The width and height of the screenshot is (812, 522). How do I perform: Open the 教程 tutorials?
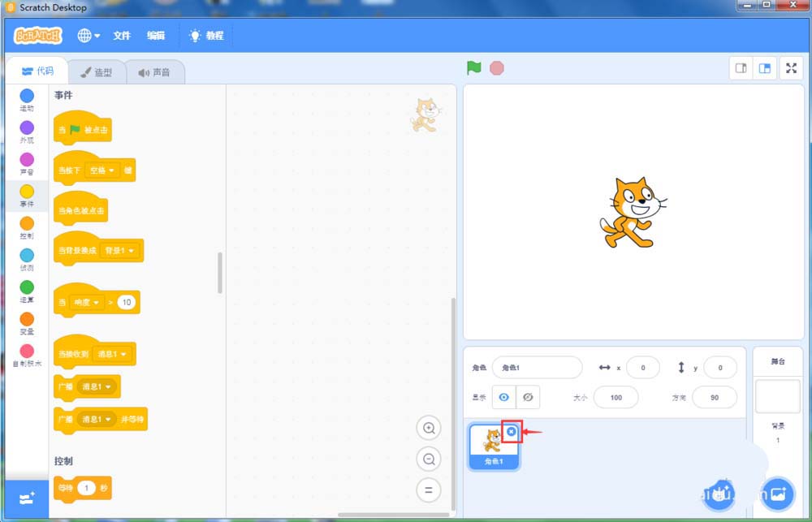click(x=206, y=36)
